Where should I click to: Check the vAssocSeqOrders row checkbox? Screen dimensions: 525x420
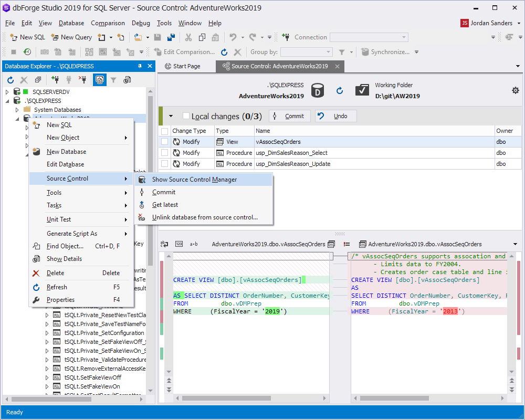pos(164,142)
